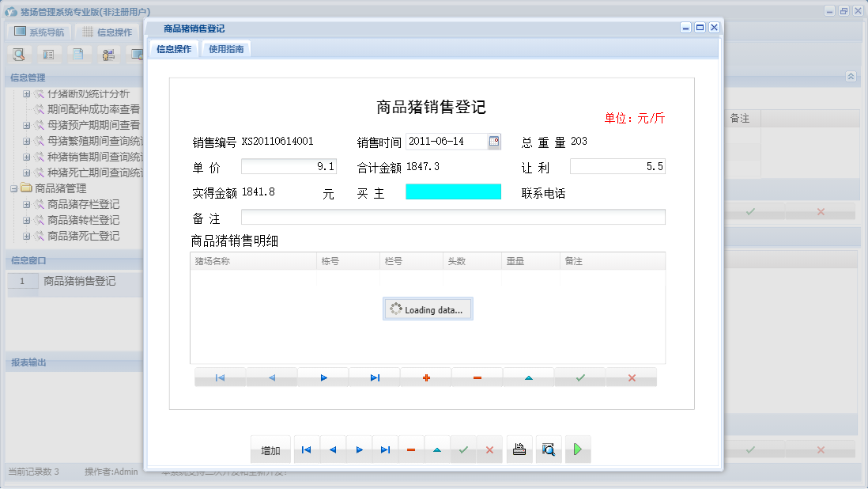
Task: Cancel detail edits with the red X icon
Action: click(631, 377)
